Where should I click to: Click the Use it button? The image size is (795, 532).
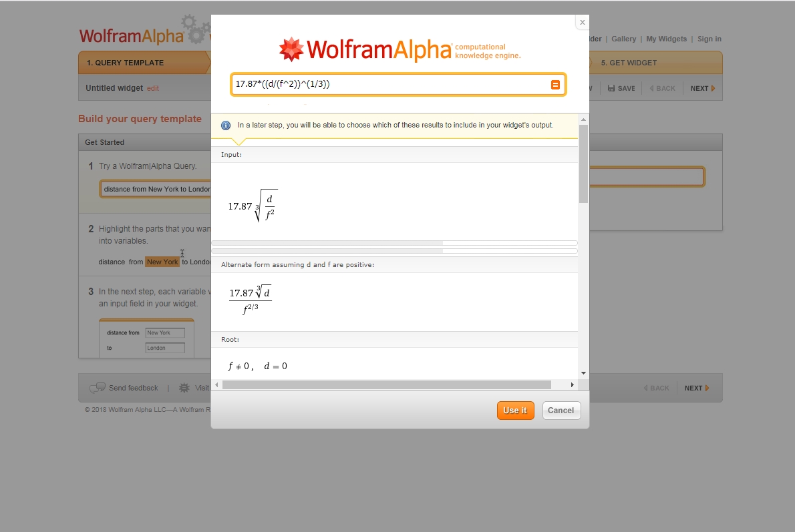(515, 411)
